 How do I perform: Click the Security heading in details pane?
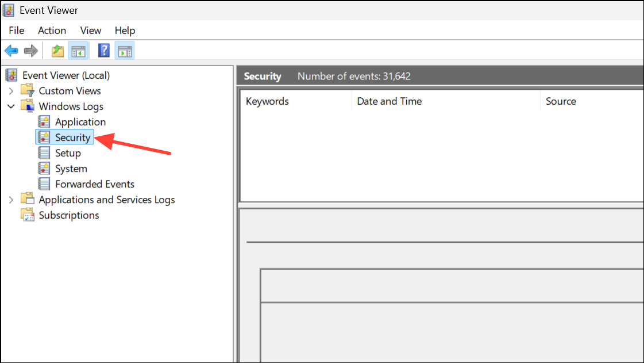click(263, 76)
